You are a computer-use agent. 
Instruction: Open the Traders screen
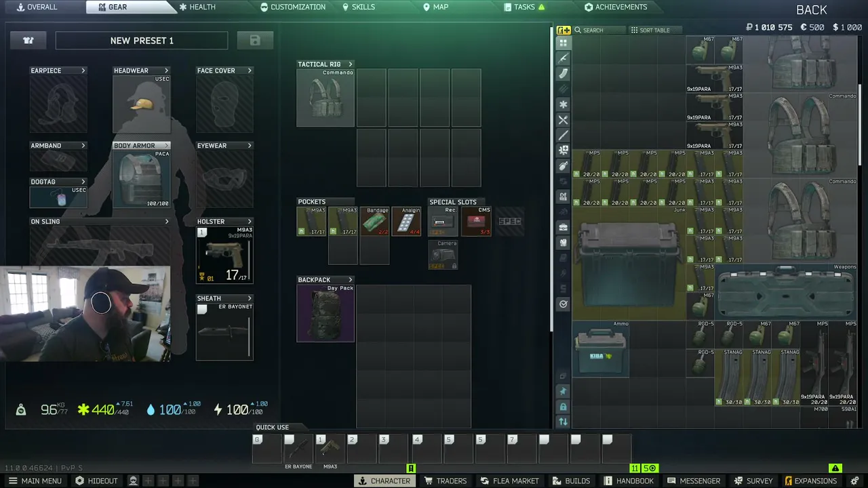(x=446, y=481)
